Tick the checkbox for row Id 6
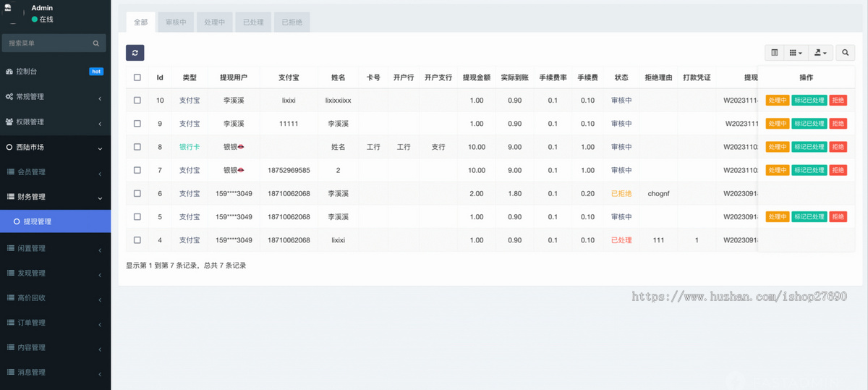The width and height of the screenshot is (868, 390). (x=137, y=193)
